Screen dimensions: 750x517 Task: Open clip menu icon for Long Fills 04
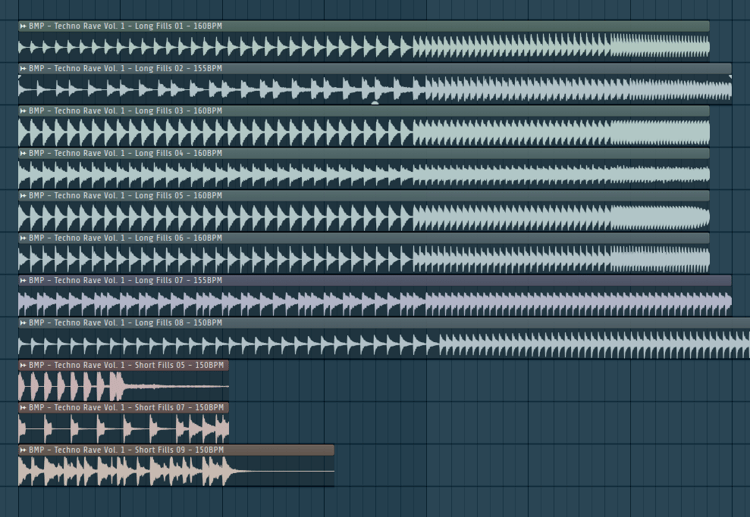[x=22, y=154]
